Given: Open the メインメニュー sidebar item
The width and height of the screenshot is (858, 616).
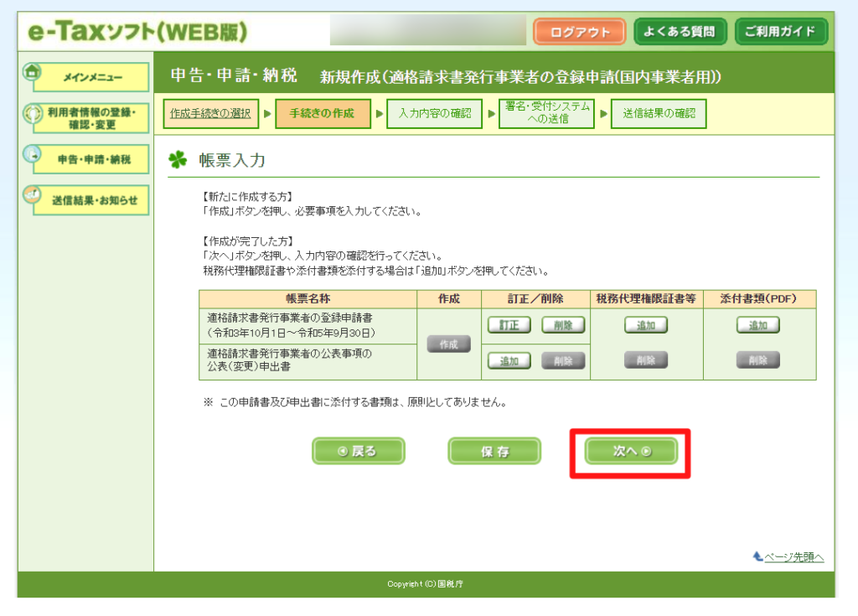Looking at the screenshot, I should pyautogui.click(x=92, y=77).
